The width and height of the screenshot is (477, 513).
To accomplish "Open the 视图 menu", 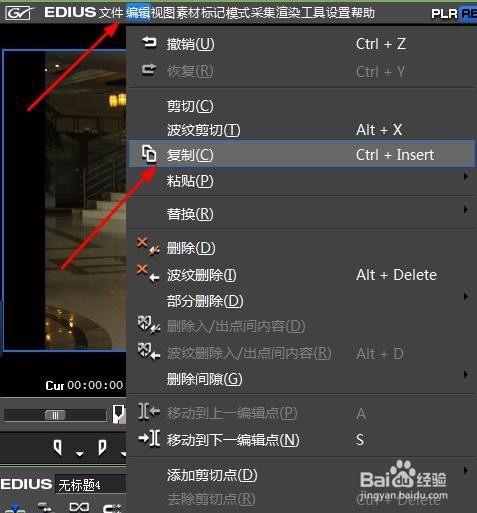I will [163, 13].
